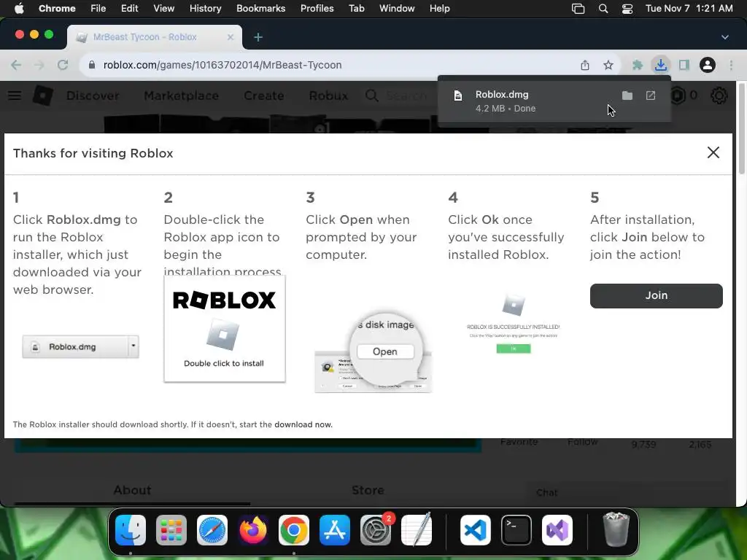
Task: Launch Firefox from the Dock
Action: pyautogui.click(x=253, y=529)
